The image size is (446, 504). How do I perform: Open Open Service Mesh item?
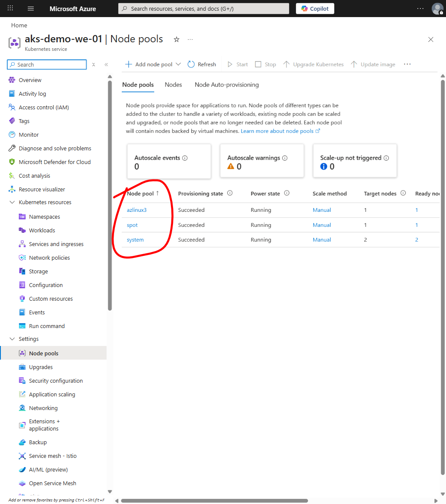point(53,483)
